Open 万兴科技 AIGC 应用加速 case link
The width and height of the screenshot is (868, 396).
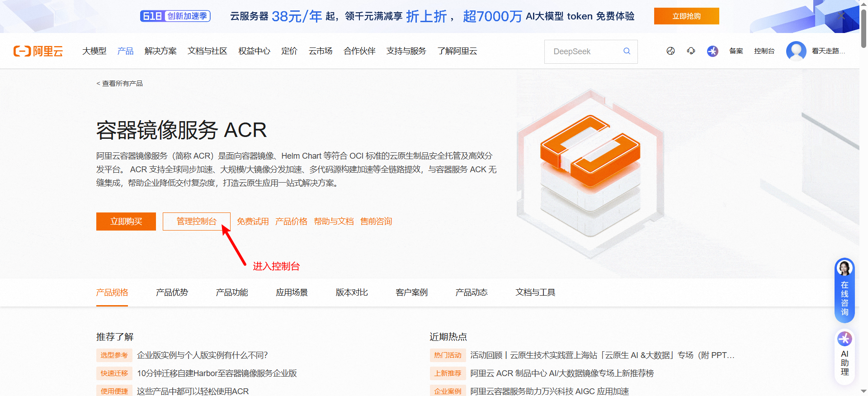(x=550, y=391)
